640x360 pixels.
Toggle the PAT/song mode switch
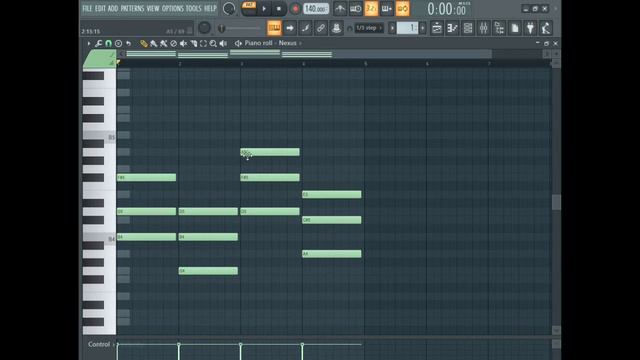(x=249, y=8)
